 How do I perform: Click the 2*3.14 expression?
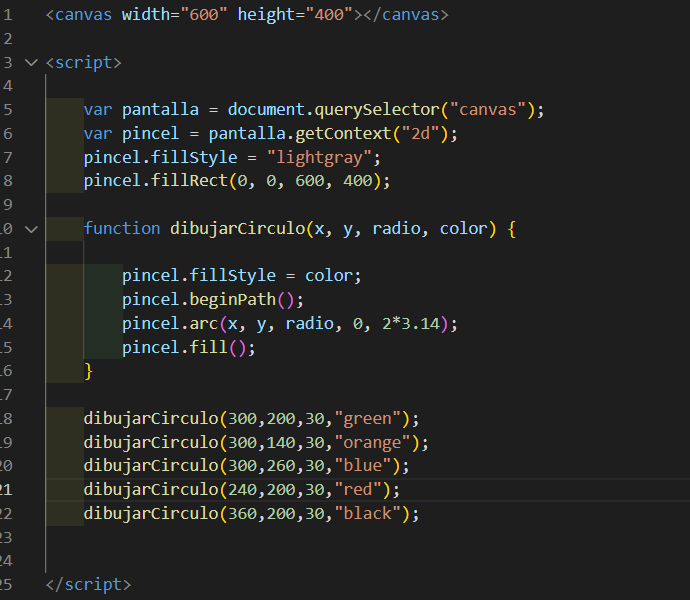pos(411,324)
